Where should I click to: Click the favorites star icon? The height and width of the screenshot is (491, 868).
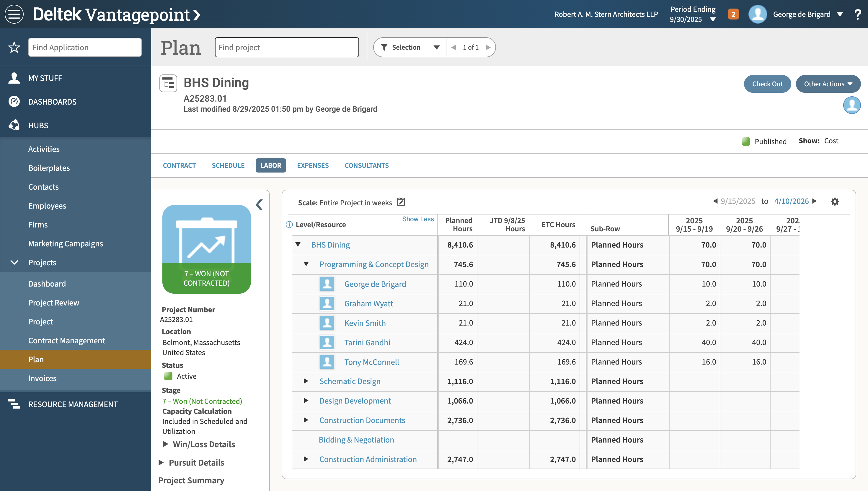pos(14,47)
